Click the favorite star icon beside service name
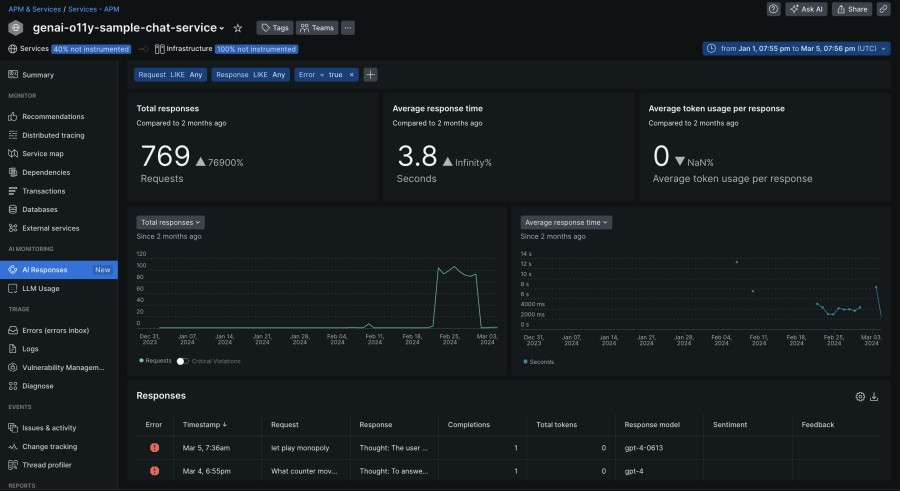 tap(237, 28)
